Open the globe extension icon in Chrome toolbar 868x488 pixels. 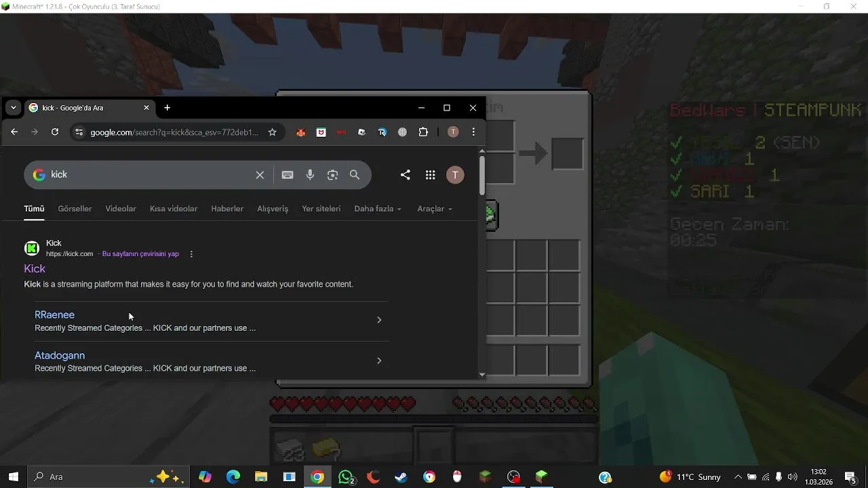[x=402, y=132]
